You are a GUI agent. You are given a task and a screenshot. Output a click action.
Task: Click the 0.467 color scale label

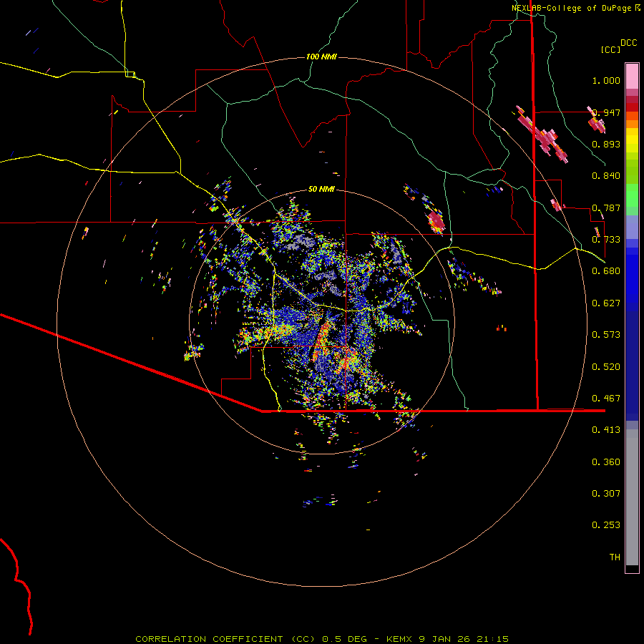tap(606, 399)
